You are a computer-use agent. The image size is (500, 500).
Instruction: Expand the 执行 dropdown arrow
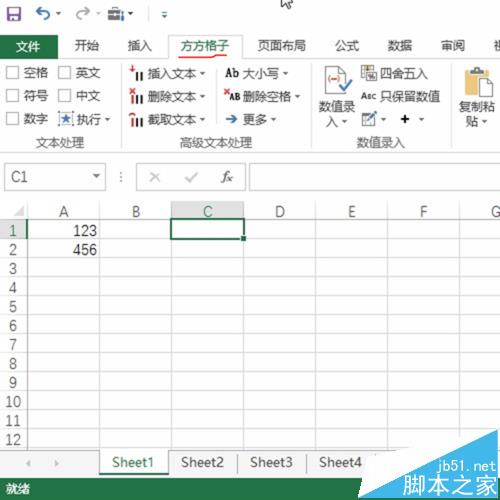pos(108,119)
